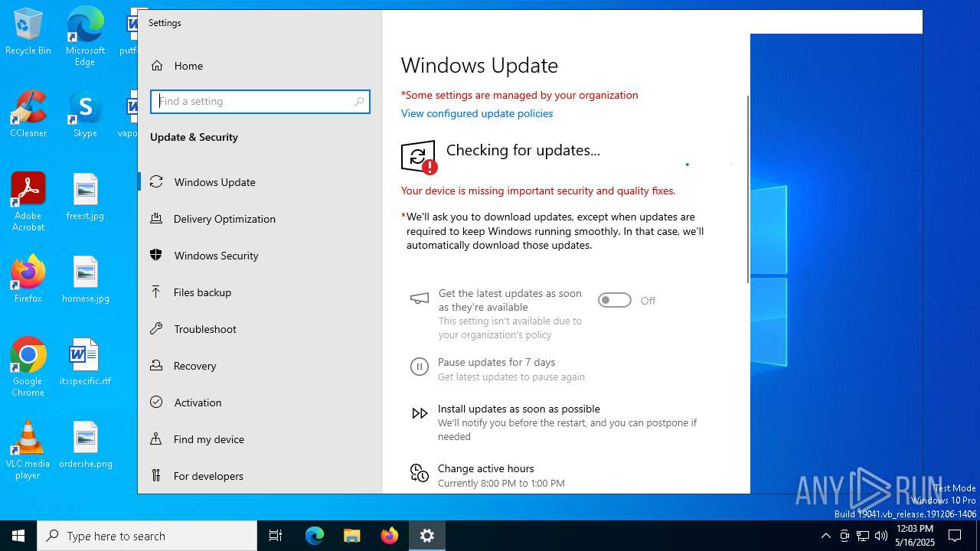The width and height of the screenshot is (980, 551).
Task: Launch Google Chrome desktop shortcut
Action: (28, 367)
